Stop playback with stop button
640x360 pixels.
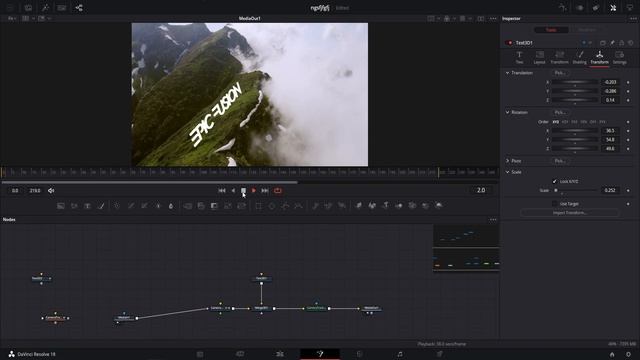[243, 191]
